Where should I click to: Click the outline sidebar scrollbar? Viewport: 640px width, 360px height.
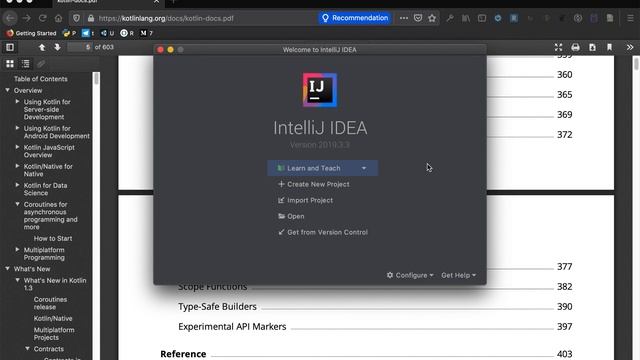pyautogui.click(x=96, y=78)
